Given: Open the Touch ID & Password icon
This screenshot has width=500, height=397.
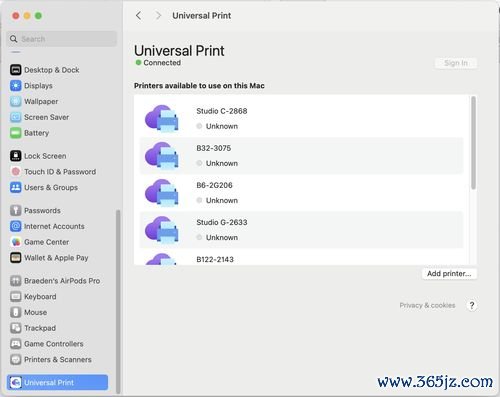Looking at the screenshot, I should (16, 172).
